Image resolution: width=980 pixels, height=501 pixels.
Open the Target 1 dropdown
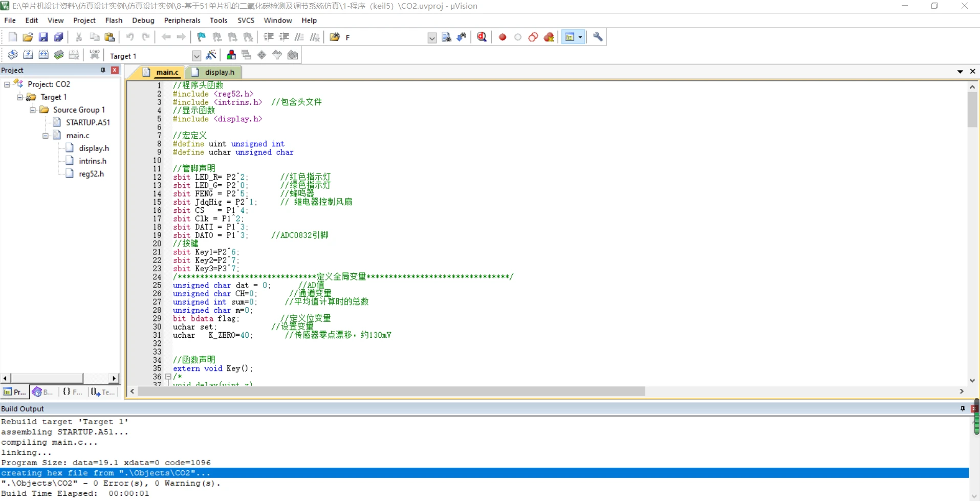(x=197, y=56)
